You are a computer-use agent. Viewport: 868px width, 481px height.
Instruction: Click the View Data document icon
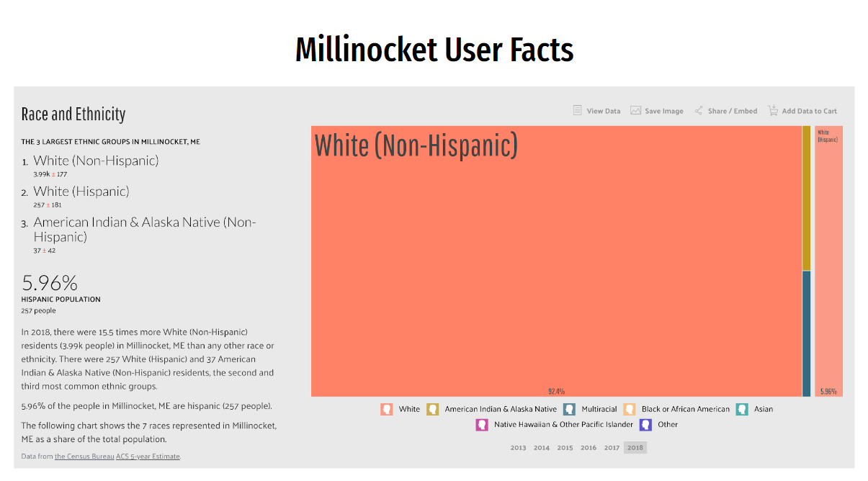(x=577, y=111)
